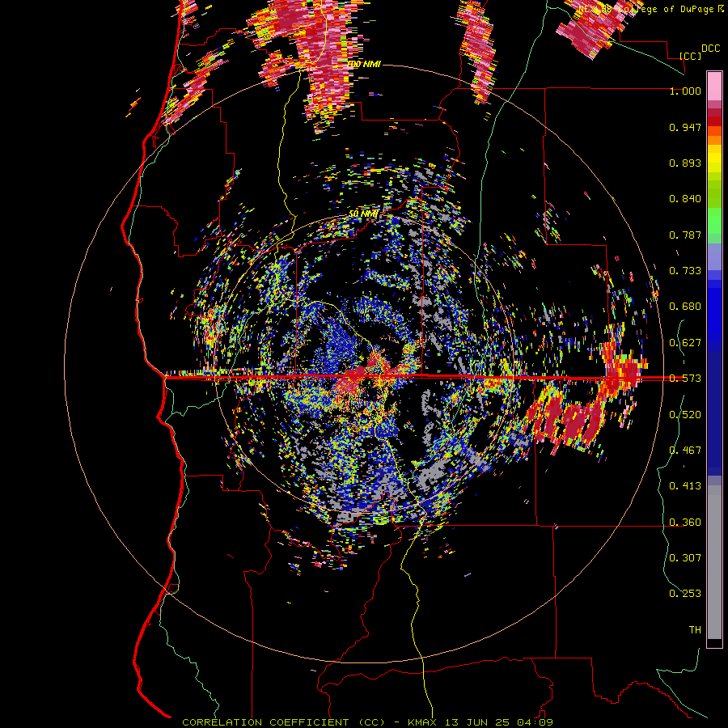Click the 50 NMI range ring label
The image size is (728, 728).
point(363,214)
